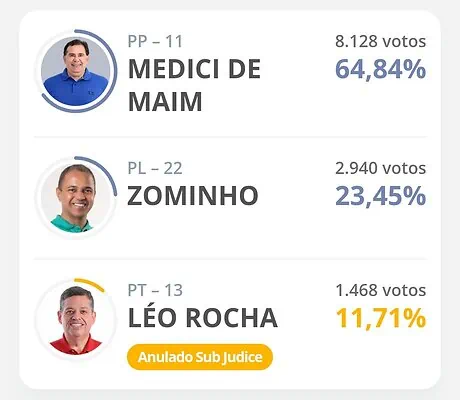This screenshot has height=400, width=460.
Task: Click the 23,45% percentage figure
Action: [x=380, y=196]
